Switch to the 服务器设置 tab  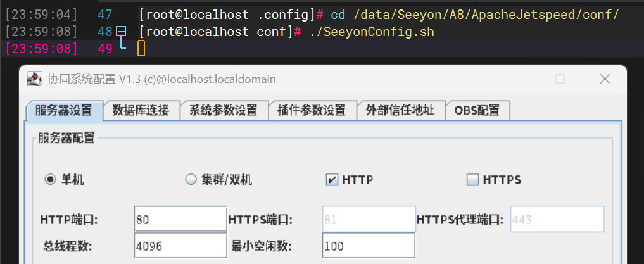pos(64,111)
